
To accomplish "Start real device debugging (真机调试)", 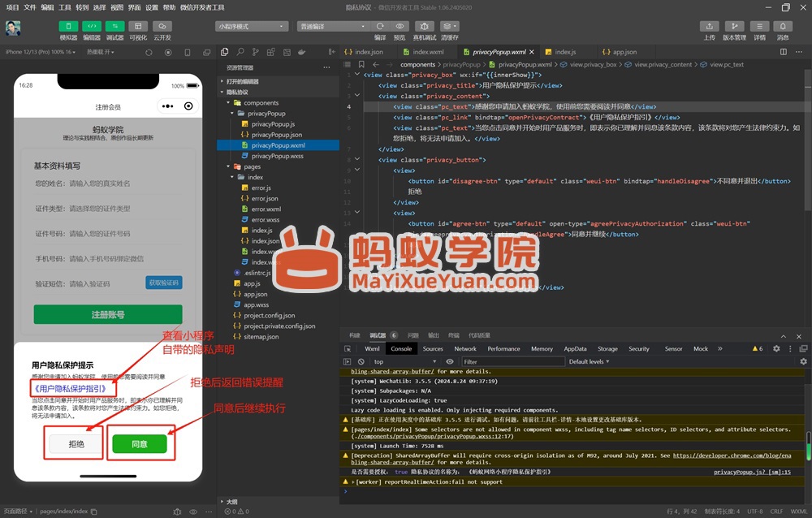I will tap(424, 27).
